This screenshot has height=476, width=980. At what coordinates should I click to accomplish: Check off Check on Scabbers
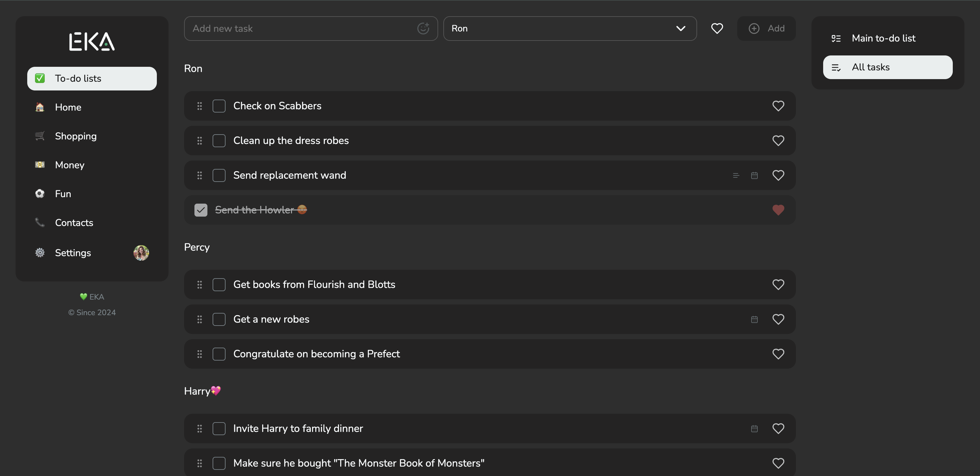point(219,106)
